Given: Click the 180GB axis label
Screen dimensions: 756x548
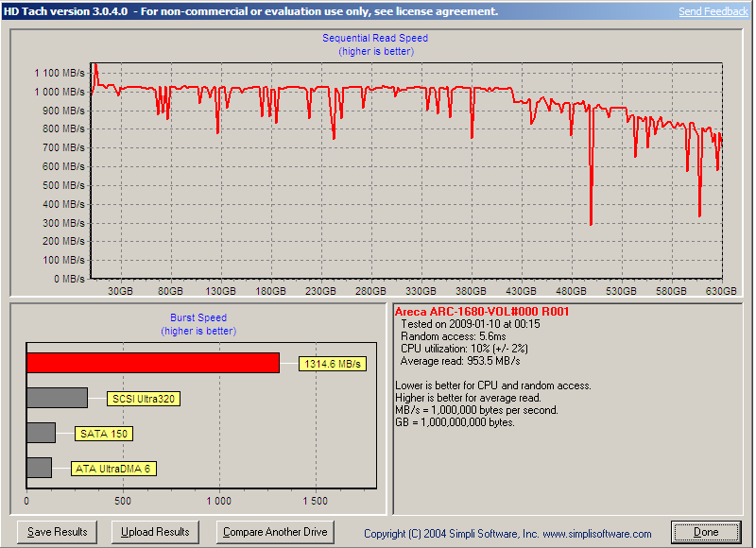Looking at the screenshot, I should (270, 291).
